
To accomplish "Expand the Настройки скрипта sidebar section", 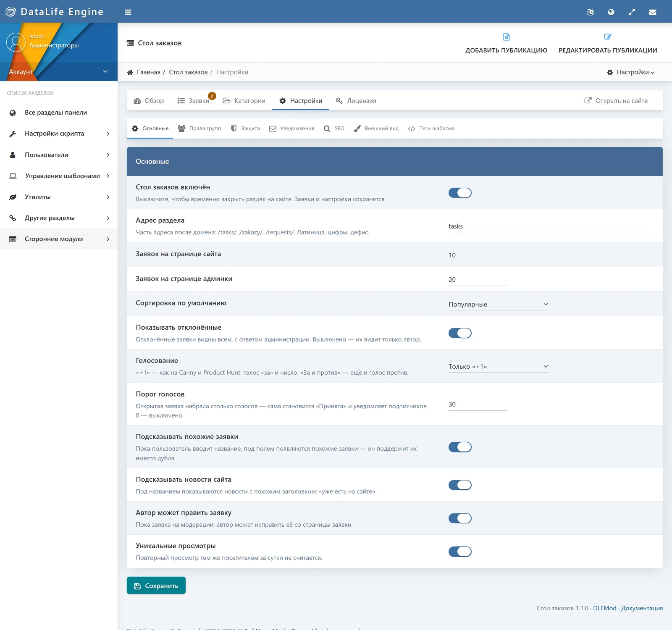I will 59,134.
